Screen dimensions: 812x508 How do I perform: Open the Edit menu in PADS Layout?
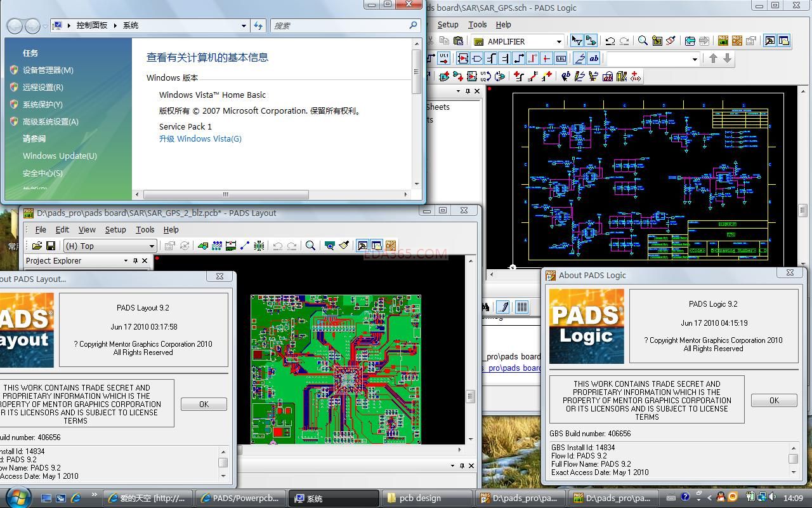62,229
